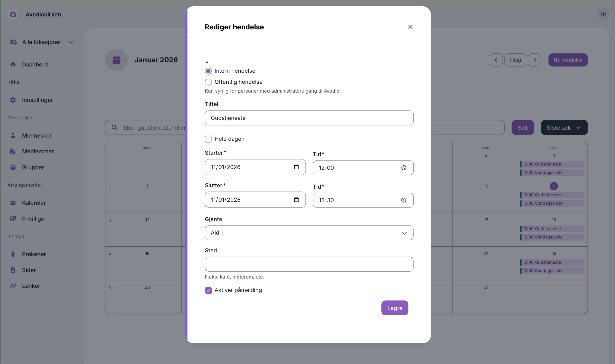
Task: Select the Lenker link icon
Action: point(13,286)
